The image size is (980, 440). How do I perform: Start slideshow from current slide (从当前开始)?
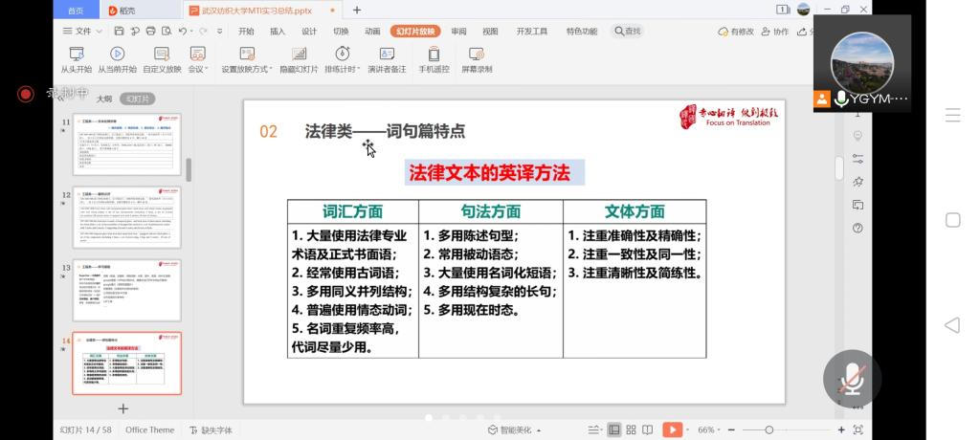pos(117,59)
